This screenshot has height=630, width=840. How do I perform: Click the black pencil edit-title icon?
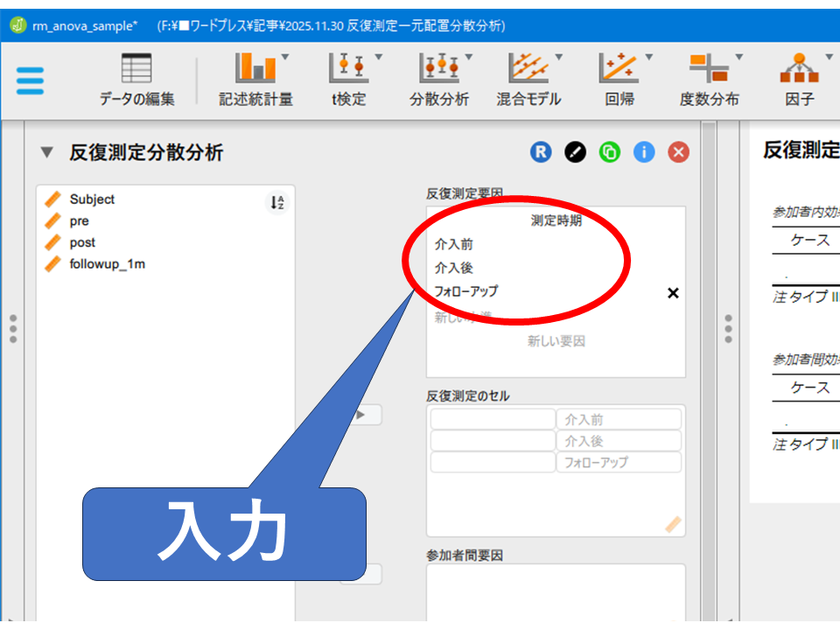point(574,152)
